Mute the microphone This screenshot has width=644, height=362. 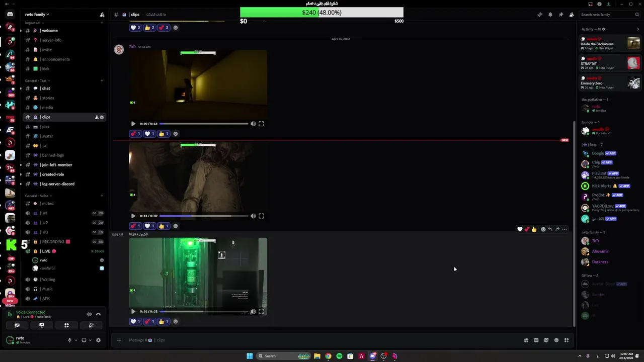click(x=70, y=340)
